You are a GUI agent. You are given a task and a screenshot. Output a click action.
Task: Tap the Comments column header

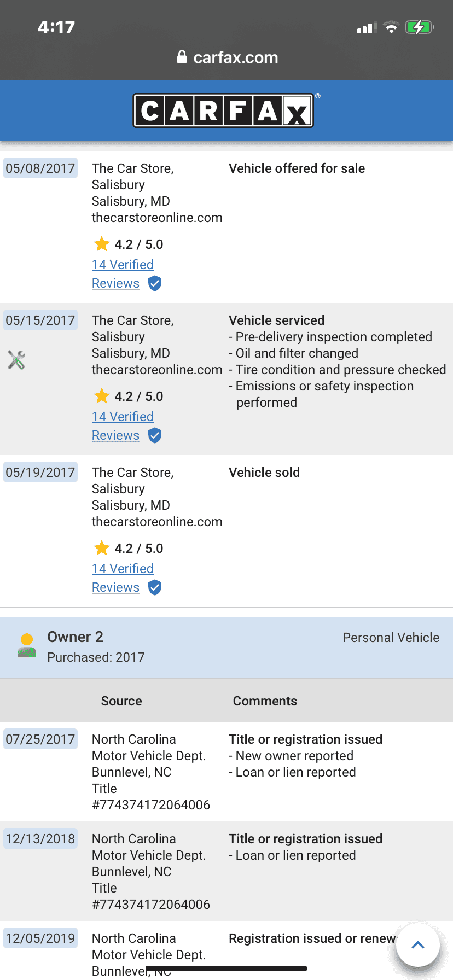coord(265,701)
